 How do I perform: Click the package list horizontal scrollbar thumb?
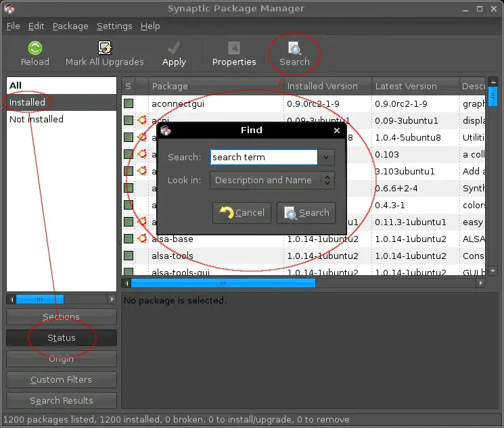point(223,283)
